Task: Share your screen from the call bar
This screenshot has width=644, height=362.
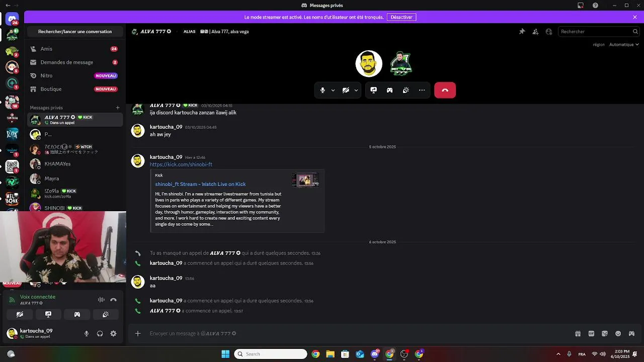Action: coord(373,90)
